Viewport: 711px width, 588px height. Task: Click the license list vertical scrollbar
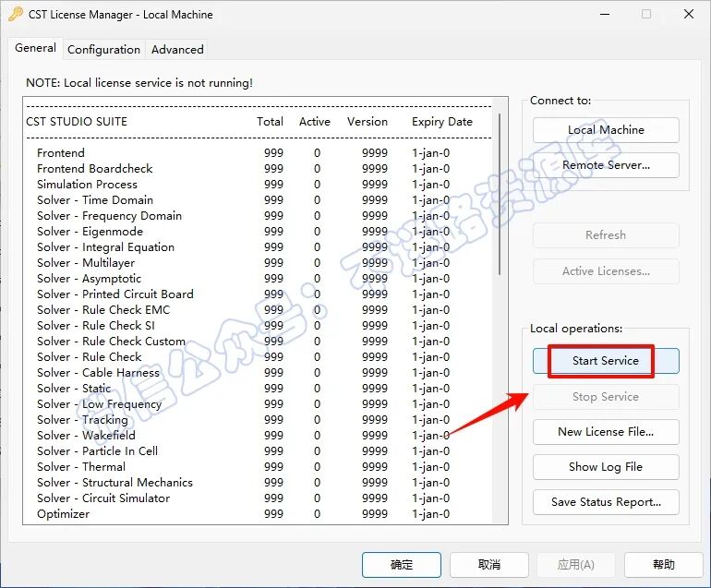click(500, 194)
